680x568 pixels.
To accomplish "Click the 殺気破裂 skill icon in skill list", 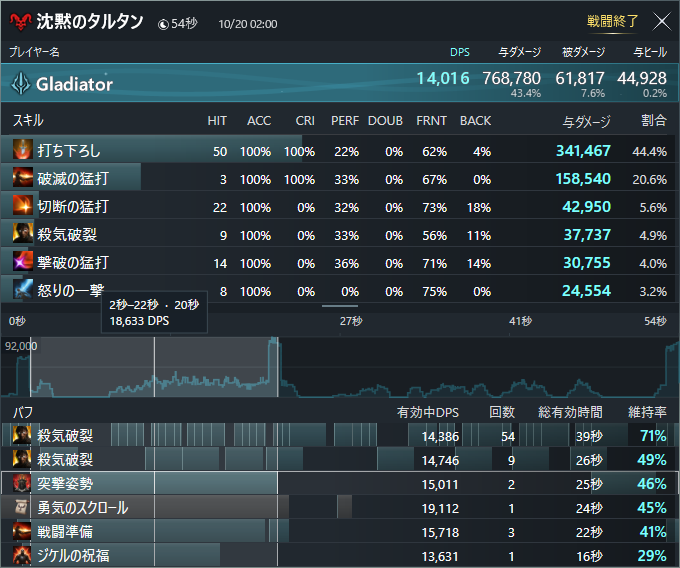I will click(23, 233).
